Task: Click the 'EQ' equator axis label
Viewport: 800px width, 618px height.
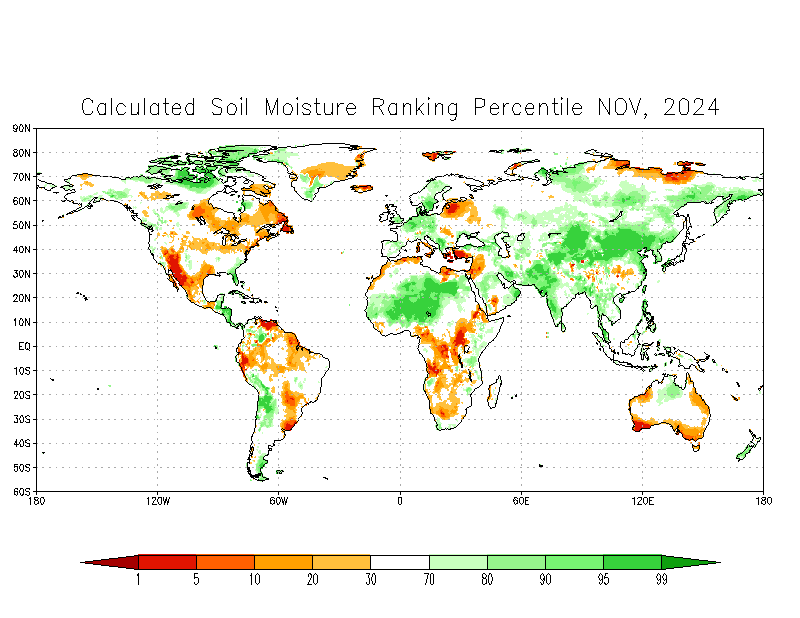Action: pyautogui.click(x=24, y=347)
